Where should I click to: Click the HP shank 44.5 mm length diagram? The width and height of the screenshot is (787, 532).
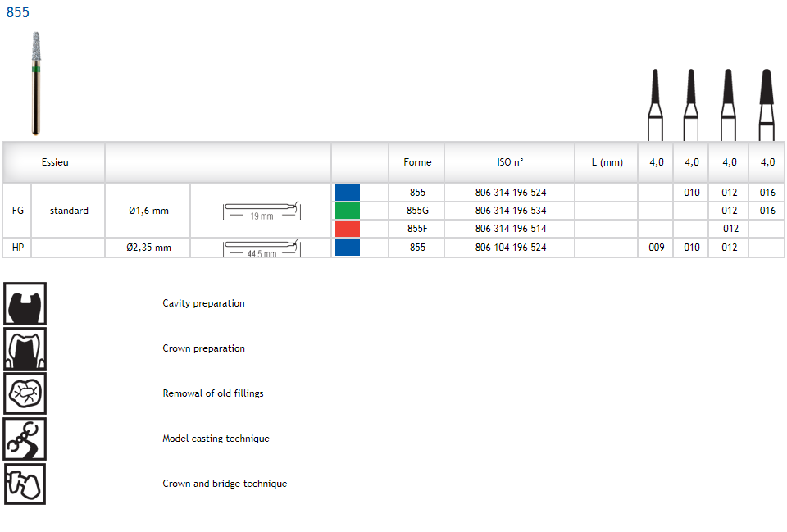(261, 248)
